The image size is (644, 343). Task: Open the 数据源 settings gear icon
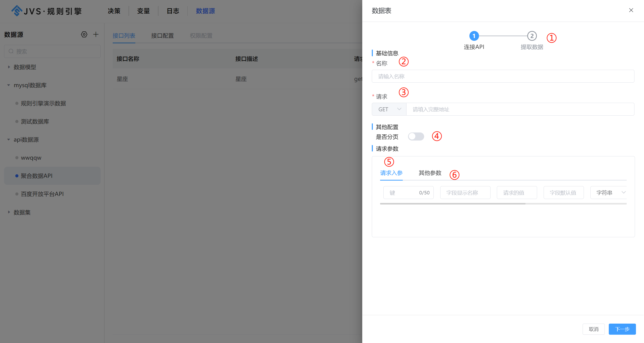[x=84, y=35]
